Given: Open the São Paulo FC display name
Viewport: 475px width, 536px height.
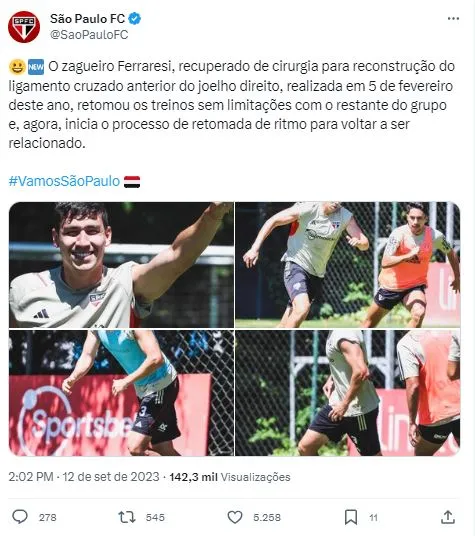Looking at the screenshot, I should point(87,19).
